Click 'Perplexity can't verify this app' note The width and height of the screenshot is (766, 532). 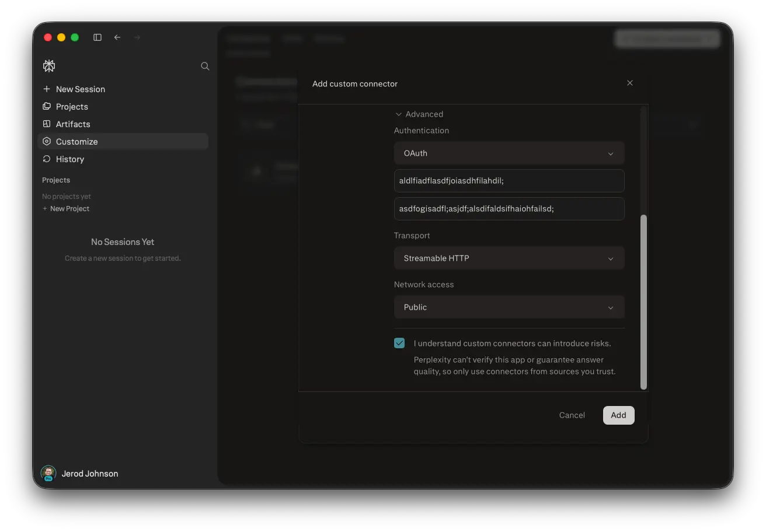click(x=515, y=366)
